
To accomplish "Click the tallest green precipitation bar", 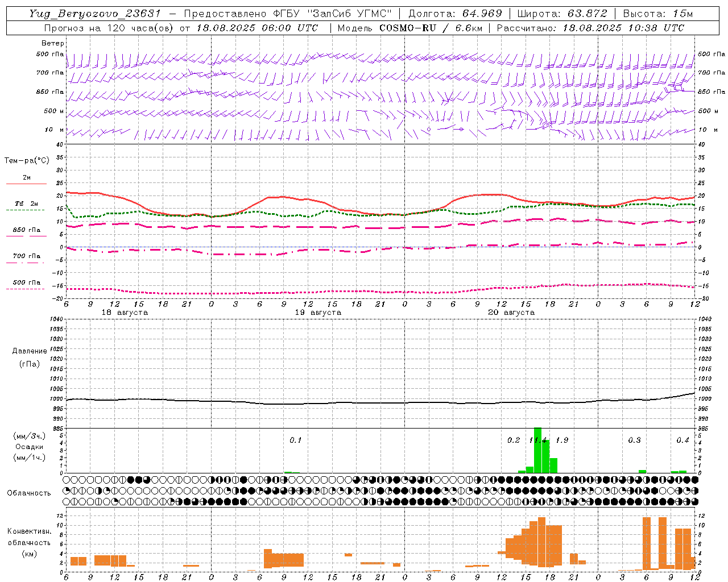I will coord(537,450).
